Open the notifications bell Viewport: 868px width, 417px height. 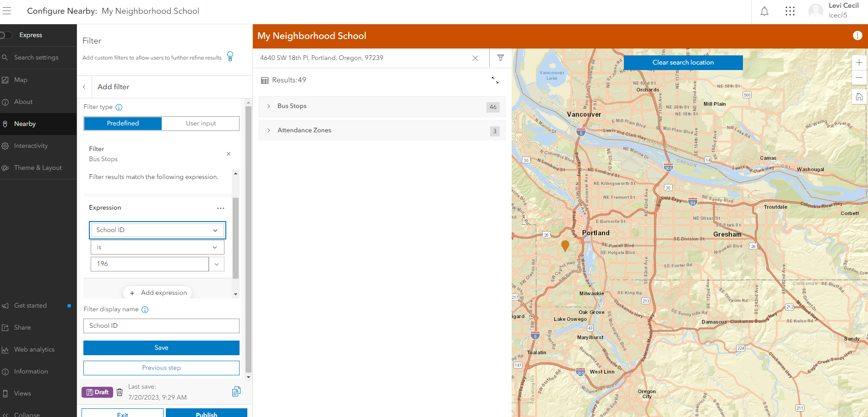(764, 11)
